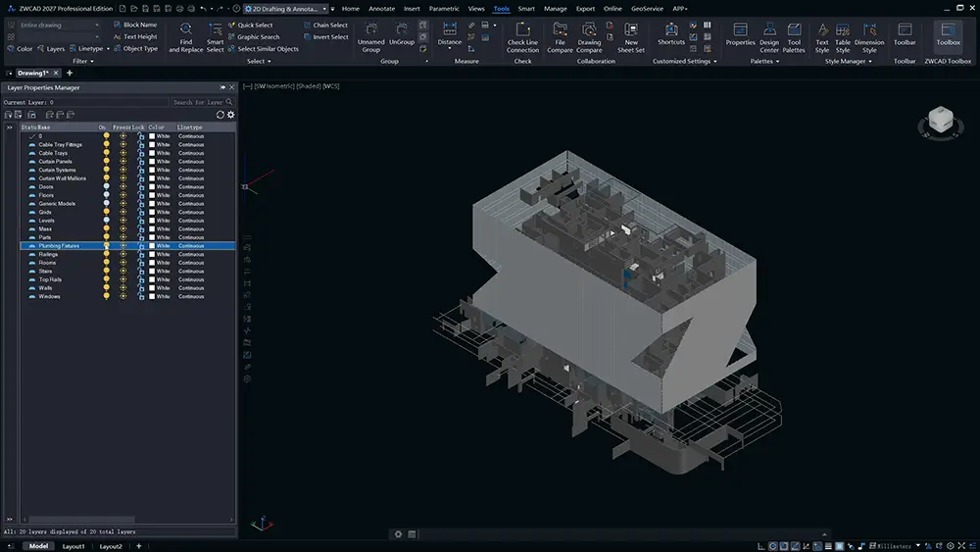The image size is (980, 552).
Task: Run Check Line Connection
Action: 522,37
